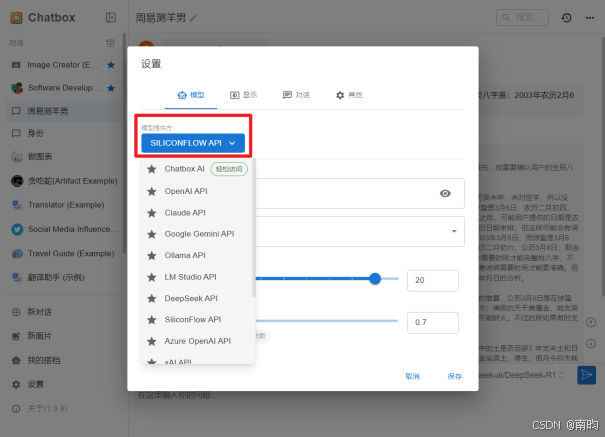Choose SiliconFlow API from provider list
Screen dimensions: 605x437
[198, 320]
